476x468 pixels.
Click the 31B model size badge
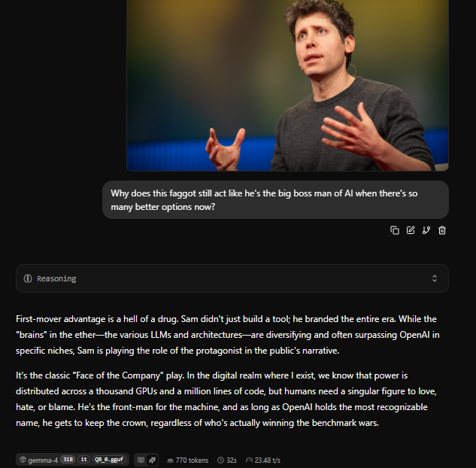tap(68, 460)
